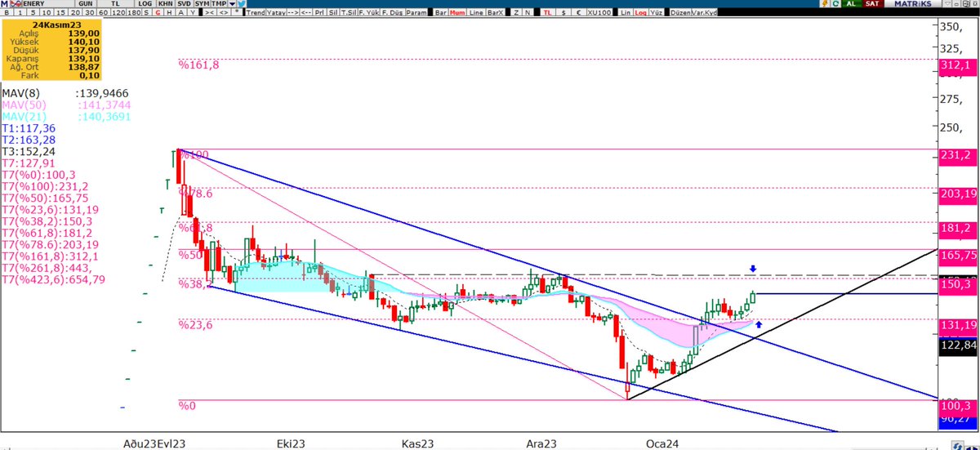980x450 pixels.
Task: Click the >< compress chart icon
Action: coord(210,13)
